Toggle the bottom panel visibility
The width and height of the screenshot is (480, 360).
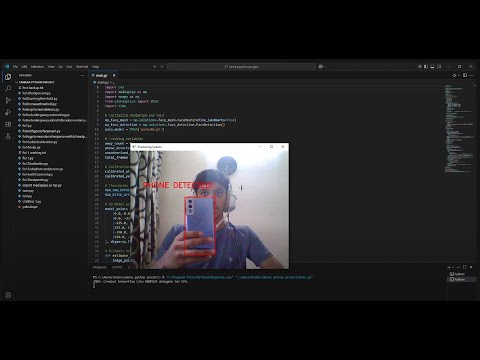click(432, 67)
